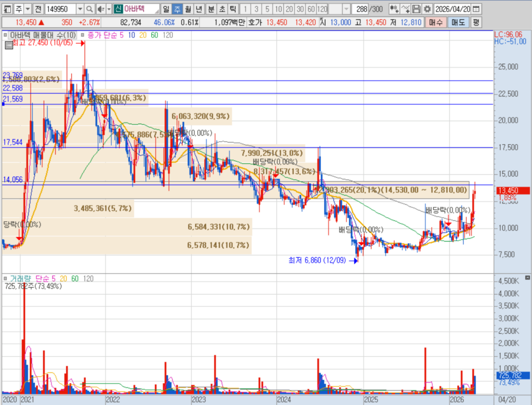Click the candle count field showing 288

pyautogui.click(x=361, y=9)
